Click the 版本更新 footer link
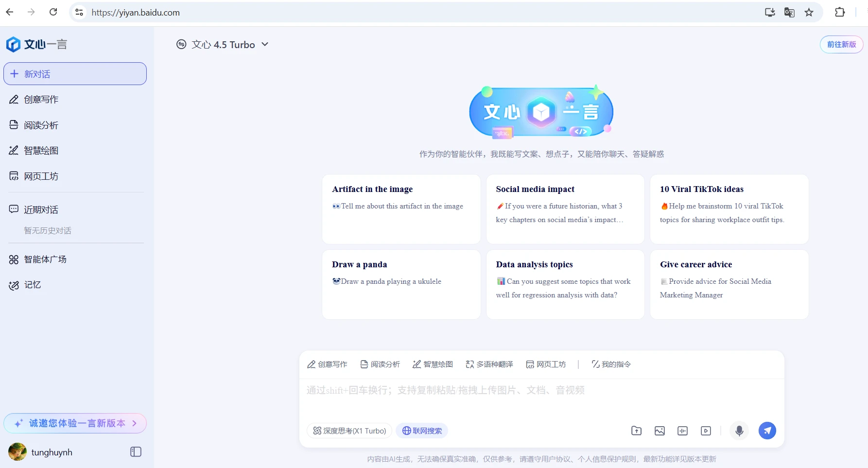This screenshot has height=468, width=868. (702, 459)
